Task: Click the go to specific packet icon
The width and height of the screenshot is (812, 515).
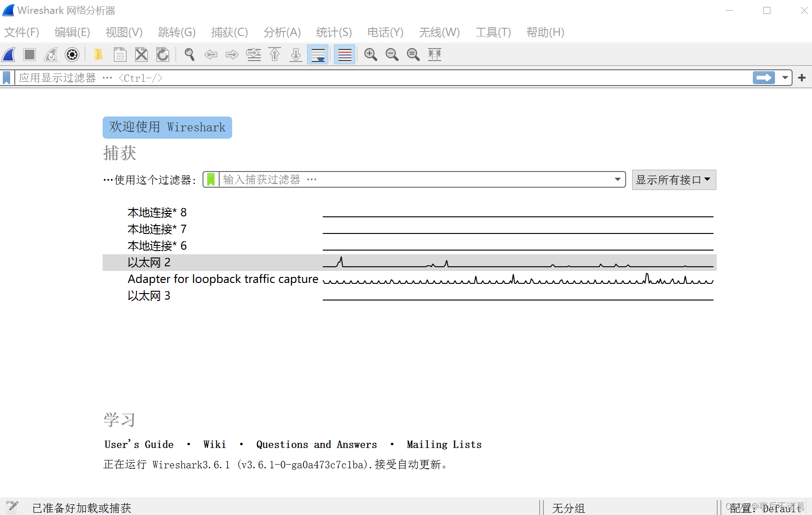Action: point(253,55)
